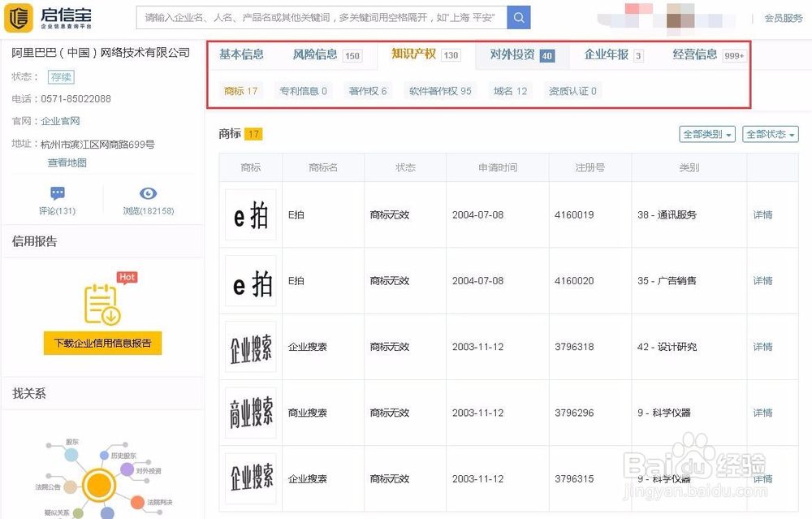812x519 pixels.
Task: Click the 类别 column header
Action: (689, 167)
